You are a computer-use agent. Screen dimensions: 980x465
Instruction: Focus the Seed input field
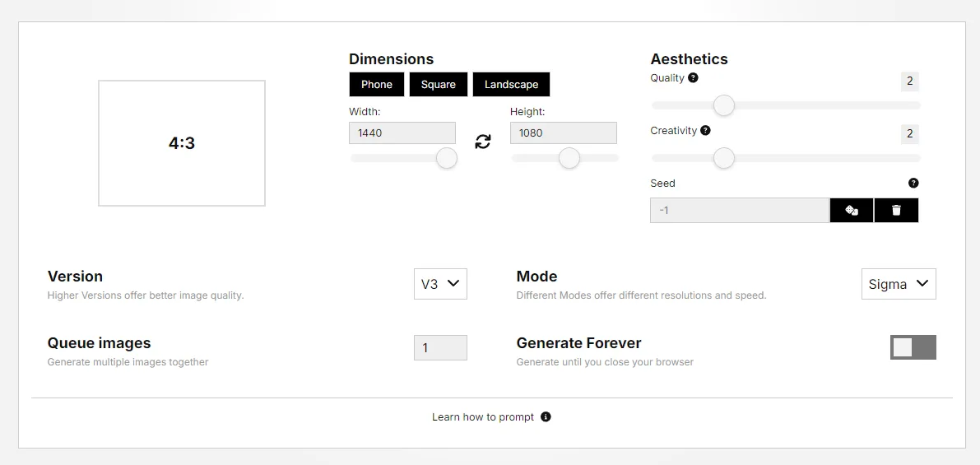tap(739, 211)
